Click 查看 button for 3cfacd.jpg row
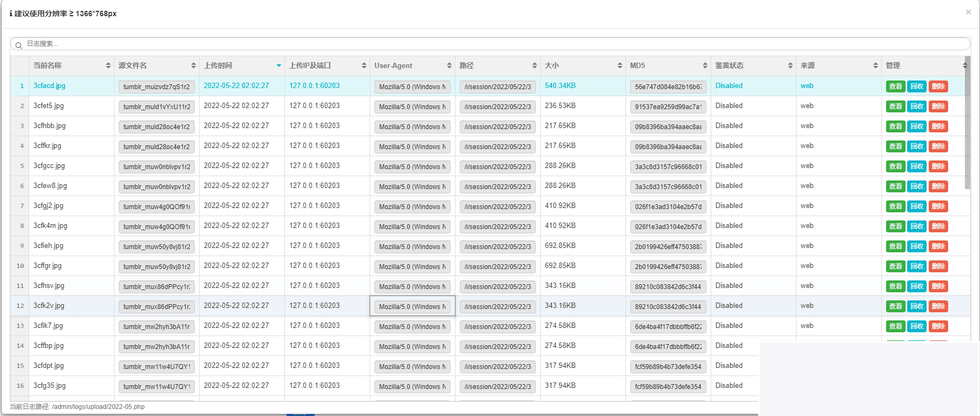The height and width of the screenshot is (416, 980). point(895,86)
